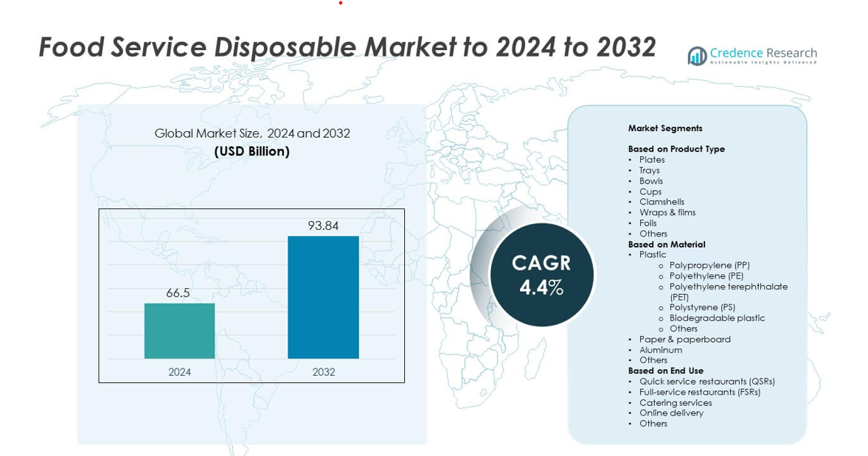Click the Credence Research brand name text
Viewport: 868px width, 456px height.
pos(763,53)
